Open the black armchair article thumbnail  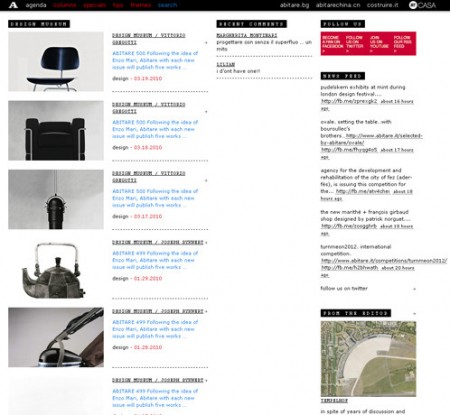(x=56, y=131)
